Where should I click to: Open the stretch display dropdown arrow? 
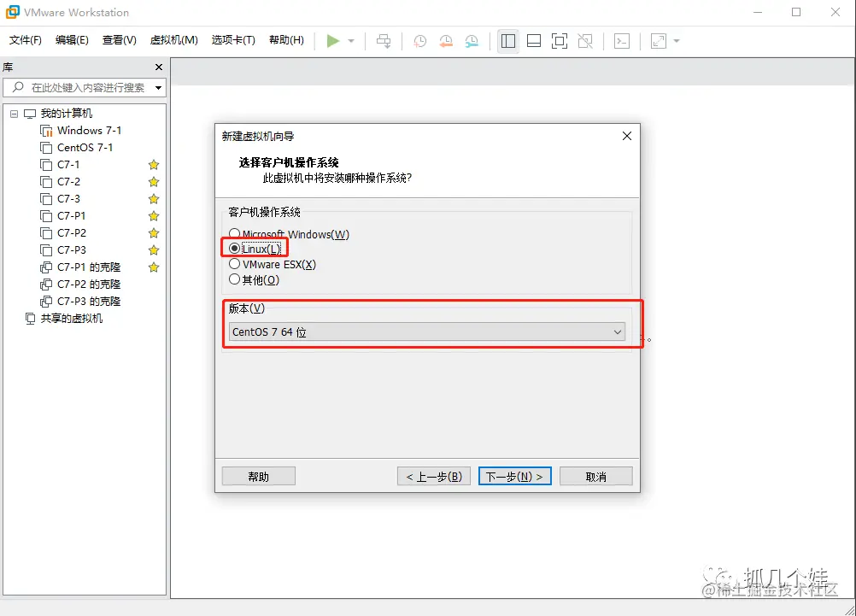[x=677, y=41]
